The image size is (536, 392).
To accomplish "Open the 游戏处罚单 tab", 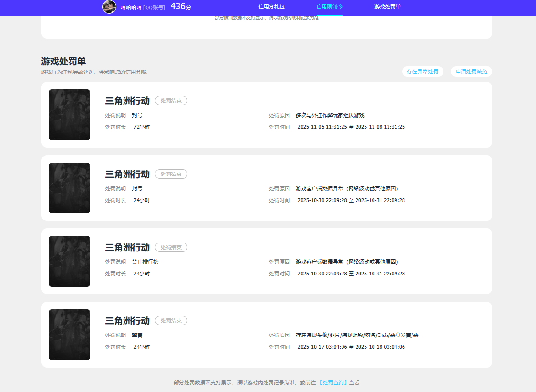I will click(387, 7).
